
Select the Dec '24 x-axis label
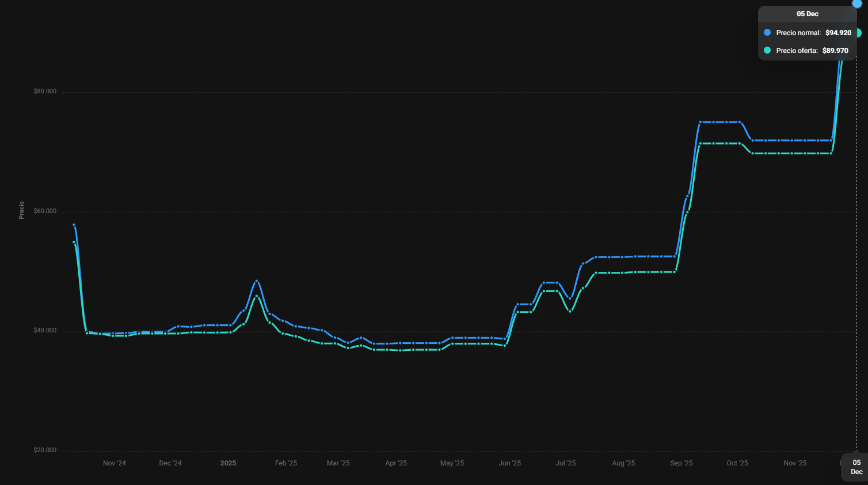170,463
